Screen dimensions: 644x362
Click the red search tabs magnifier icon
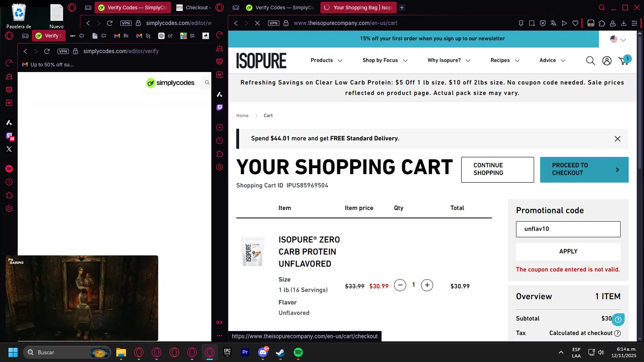pos(602,7)
